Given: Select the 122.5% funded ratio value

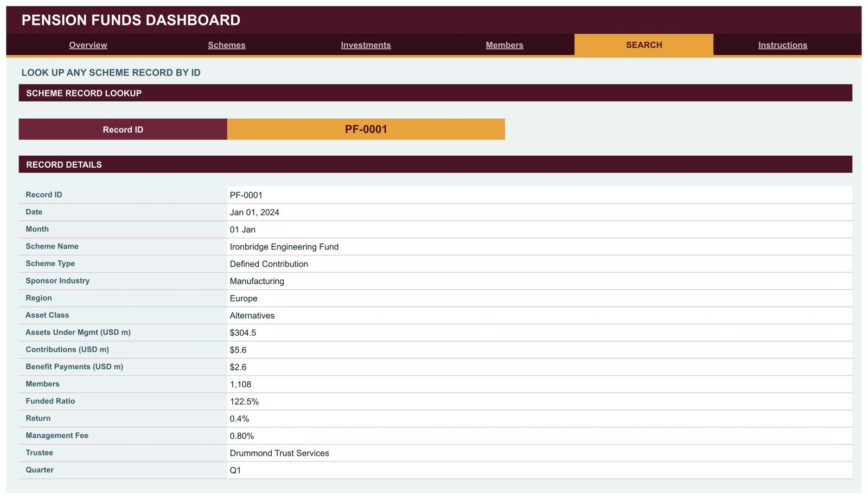Looking at the screenshot, I should pos(244,402).
